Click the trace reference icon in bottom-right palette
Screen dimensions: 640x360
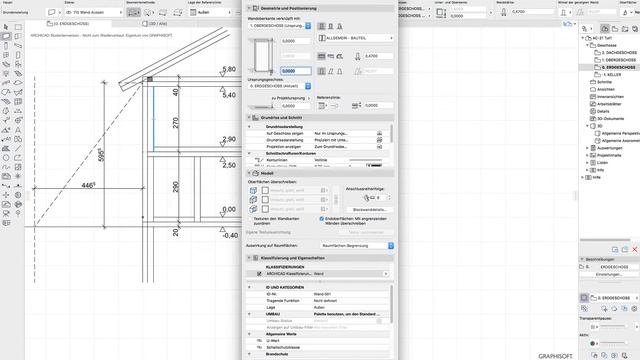click(x=584, y=298)
